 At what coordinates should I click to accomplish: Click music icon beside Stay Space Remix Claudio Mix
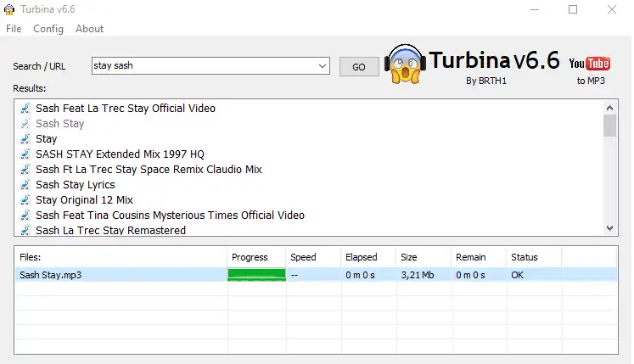pos(25,170)
